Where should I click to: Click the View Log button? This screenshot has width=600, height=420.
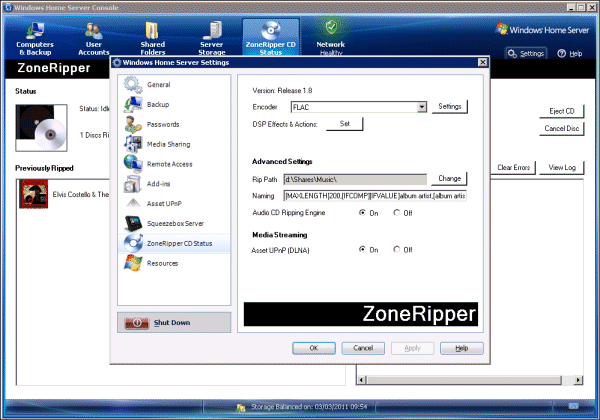561,167
